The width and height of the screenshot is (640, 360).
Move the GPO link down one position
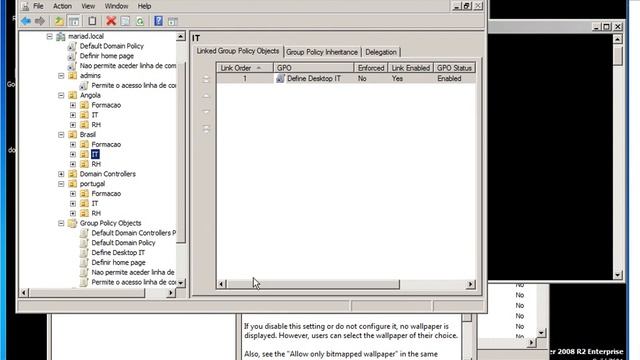pos(206,111)
